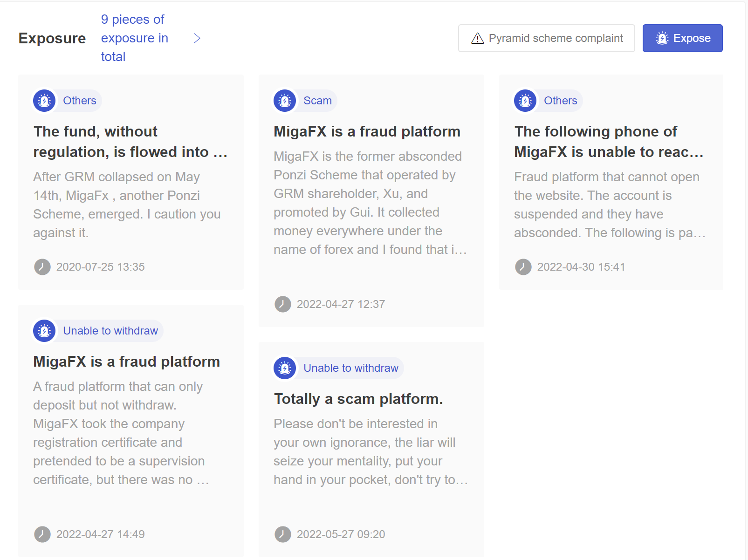Click the 'A fraud platform that can only deposit' text
The width and height of the screenshot is (748, 560).
tap(121, 433)
